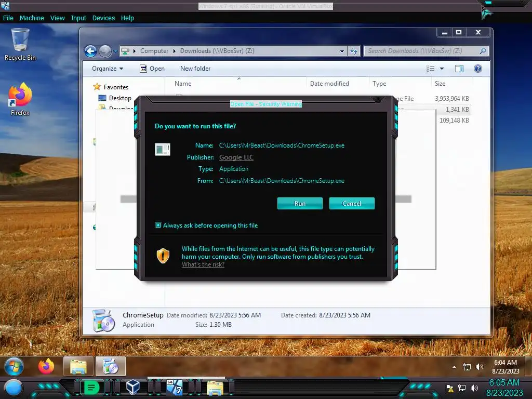The width and height of the screenshot is (532, 399).
Task: Click Computer in the breadcrumb path
Action: pyautogui.click(x=154, y=51)
